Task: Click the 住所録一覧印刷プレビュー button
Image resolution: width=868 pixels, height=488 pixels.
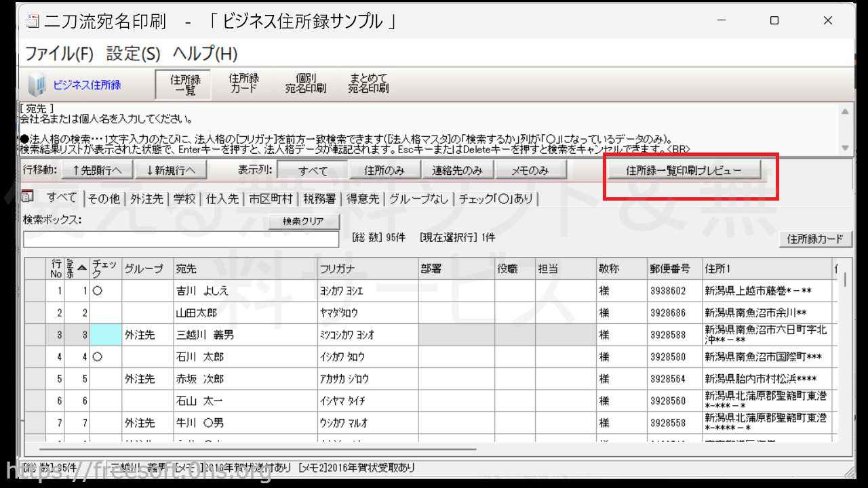Action: click(x=683, y=170)
